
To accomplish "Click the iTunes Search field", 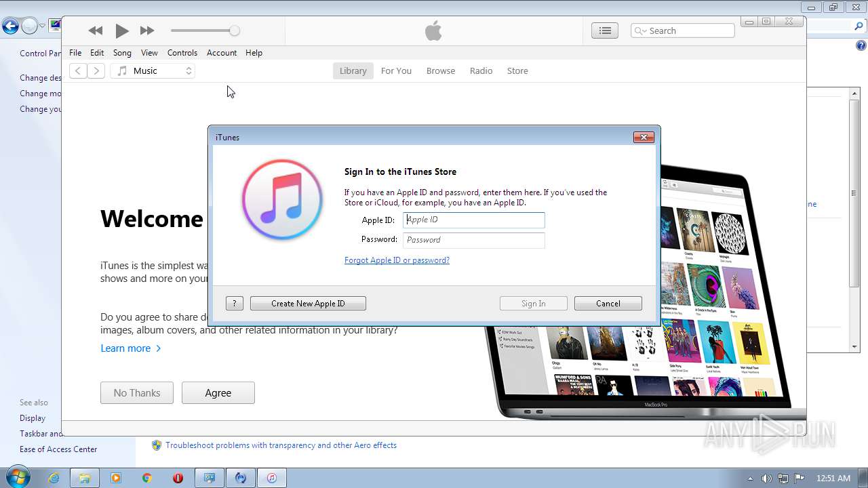I will click(x=683, y=30).
